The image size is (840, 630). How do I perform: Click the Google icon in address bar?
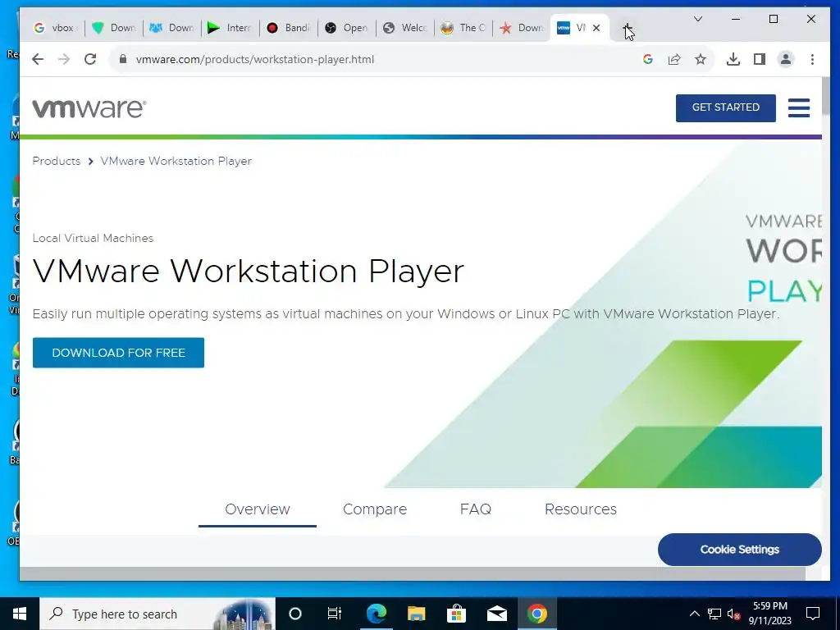tap(648, 59)
